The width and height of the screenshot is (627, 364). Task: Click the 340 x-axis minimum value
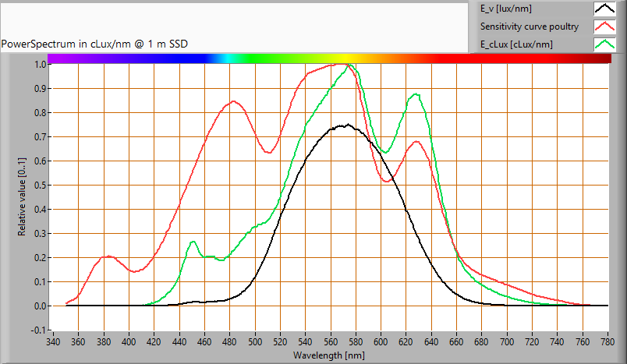point(53,341)
